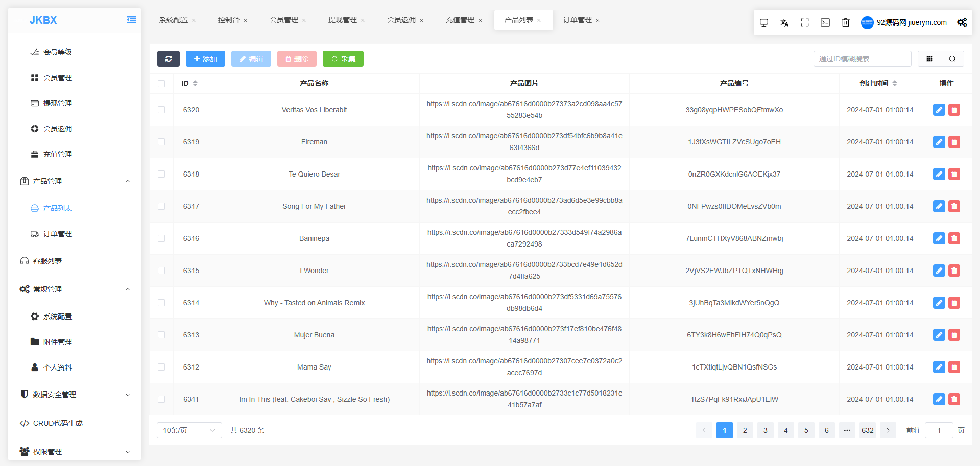980x466 pixels.
Task: Tick the checkbox for row 6318
Action: pyautogui.click(x=161, y=174)
